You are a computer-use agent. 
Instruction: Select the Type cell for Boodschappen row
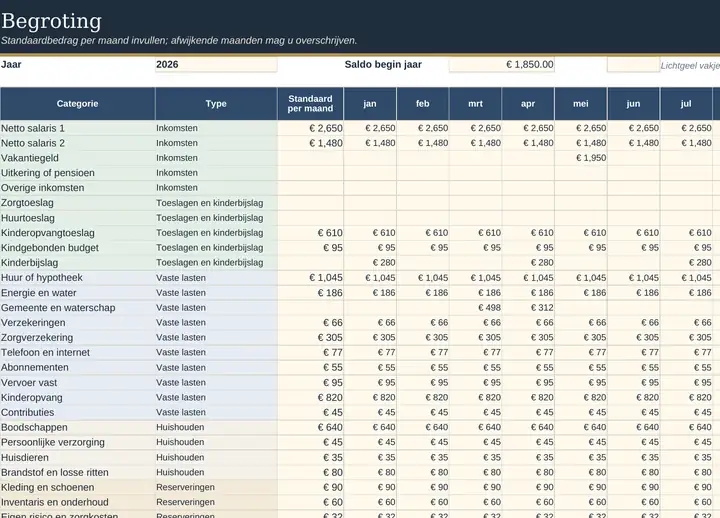pyautogui.click(x=216, y=428)
